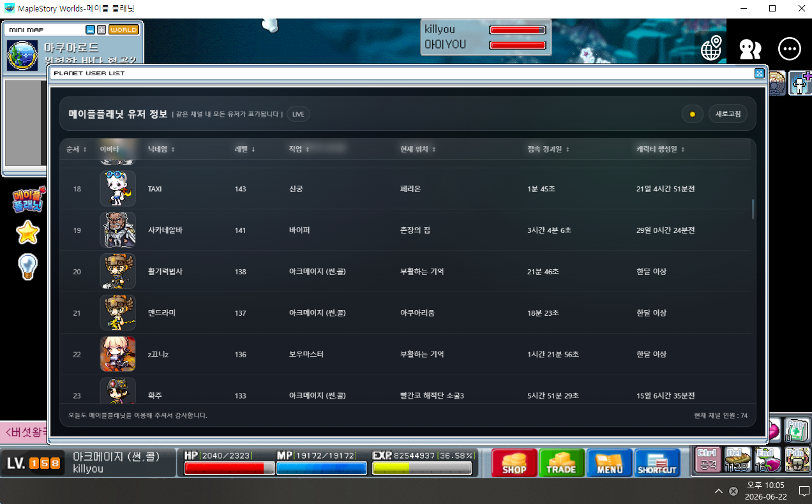
Task: Click location 촌장의 집
Action: coord(415,230)
